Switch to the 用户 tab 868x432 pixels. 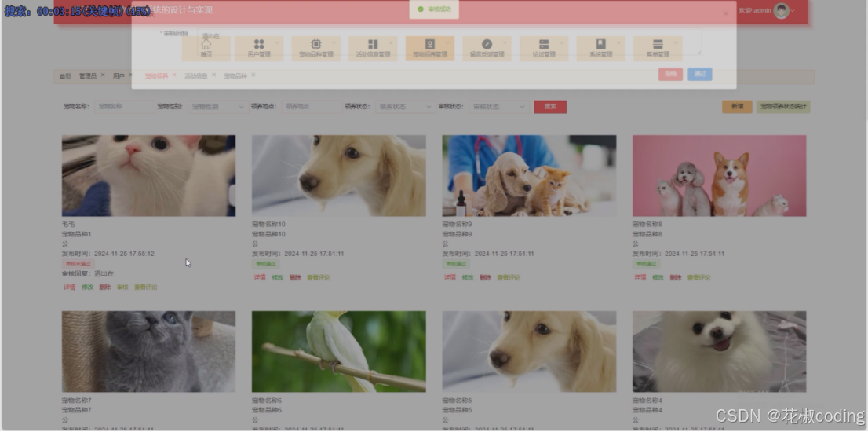tap(119, 76)
